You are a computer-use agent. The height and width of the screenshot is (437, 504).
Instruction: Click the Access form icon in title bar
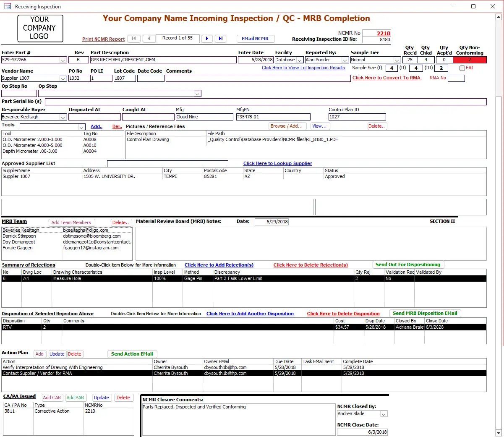point(7,6)
